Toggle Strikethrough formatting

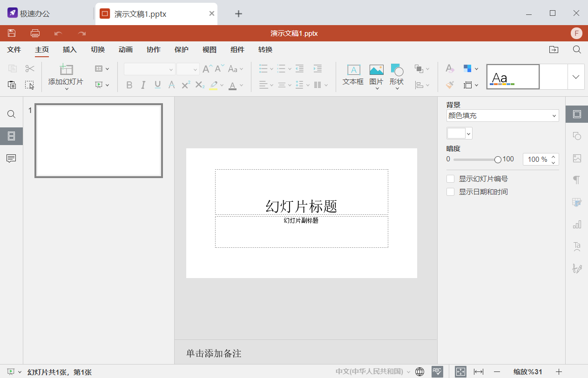171,85
